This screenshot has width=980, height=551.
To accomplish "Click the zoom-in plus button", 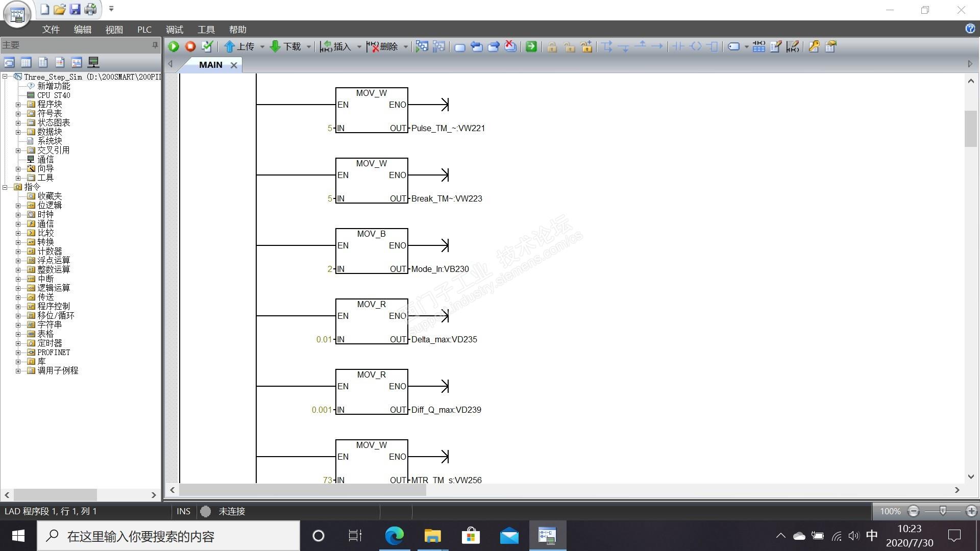I will tap(971, 511).
